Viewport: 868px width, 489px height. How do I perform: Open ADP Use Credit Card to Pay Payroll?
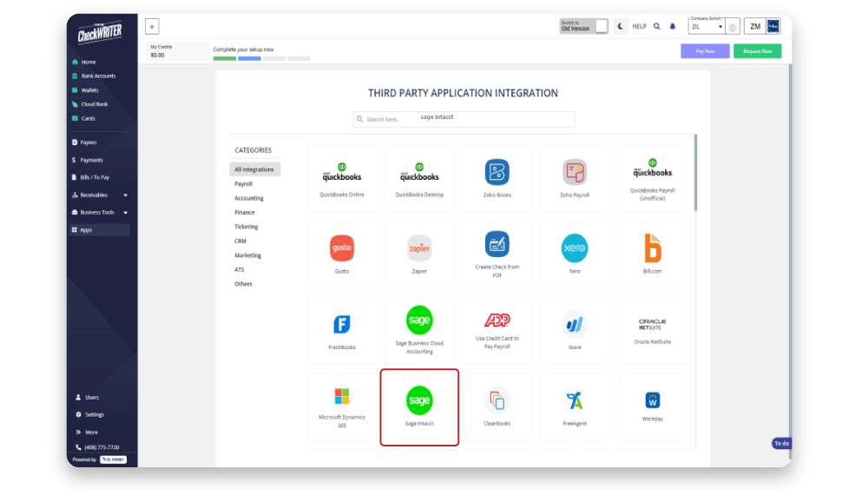coord(497,331)
